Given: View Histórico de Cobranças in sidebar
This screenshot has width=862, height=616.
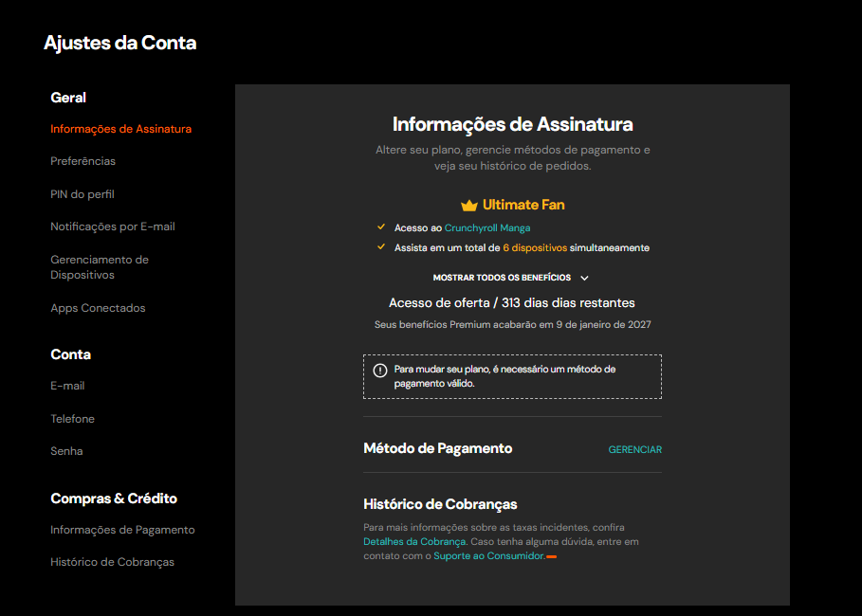Looking at the screenshot, I should (112, 561).
